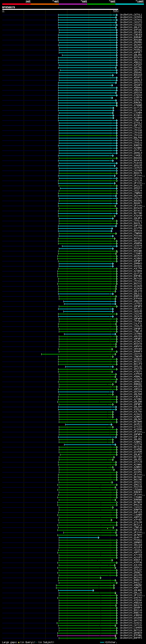This screenshot has height=644, width=146.
Task: Click the long green bar for C6SYV2
Action: [79, 354]
